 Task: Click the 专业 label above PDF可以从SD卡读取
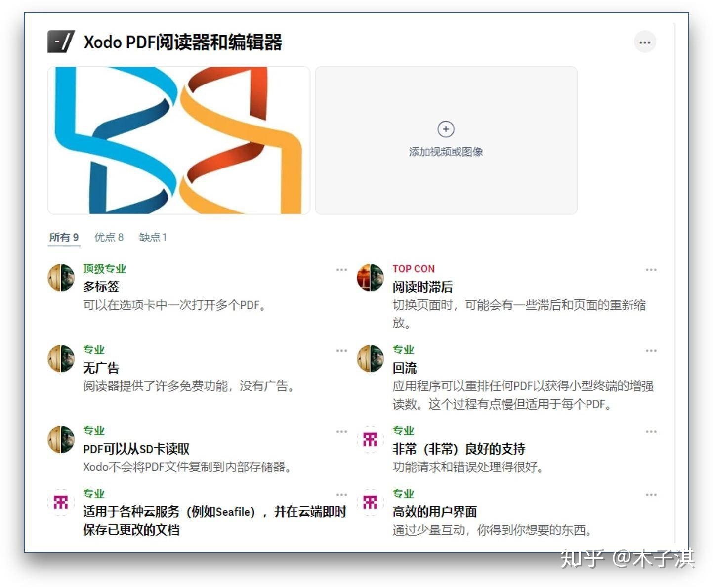tap(94, 431)
